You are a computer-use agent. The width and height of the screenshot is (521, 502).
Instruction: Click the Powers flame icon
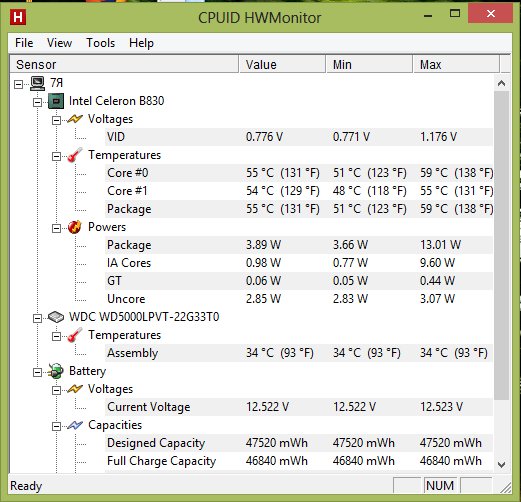[x=75, y=227]
